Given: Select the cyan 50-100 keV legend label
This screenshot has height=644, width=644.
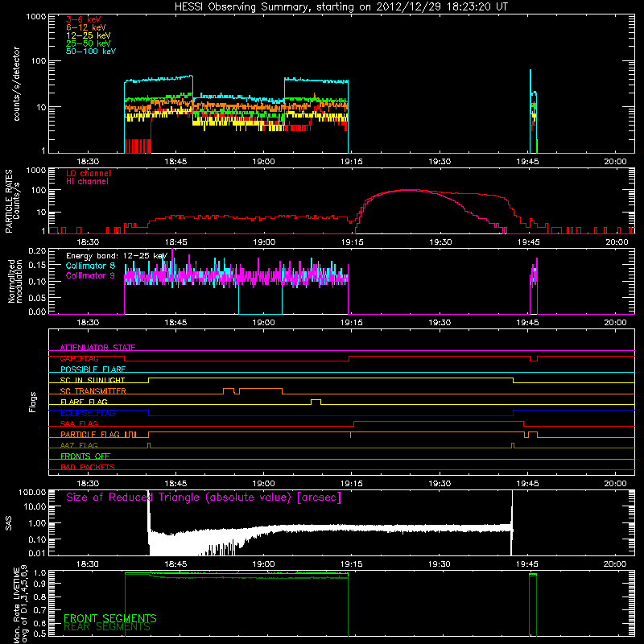Looking at the screenshot, I should click(91, 51).
